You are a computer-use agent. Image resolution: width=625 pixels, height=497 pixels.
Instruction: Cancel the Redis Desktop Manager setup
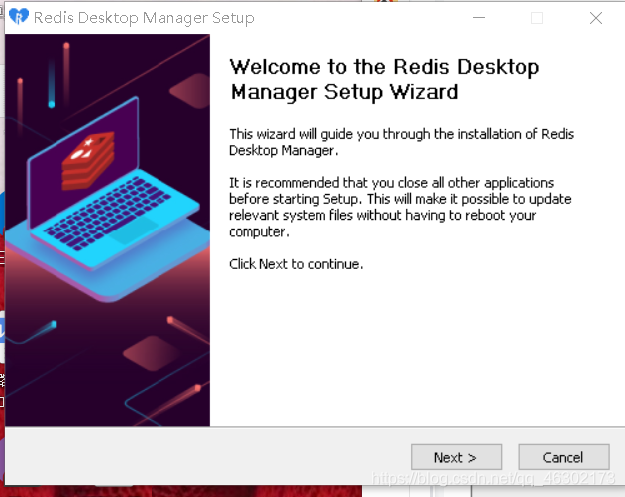point(564,457)
